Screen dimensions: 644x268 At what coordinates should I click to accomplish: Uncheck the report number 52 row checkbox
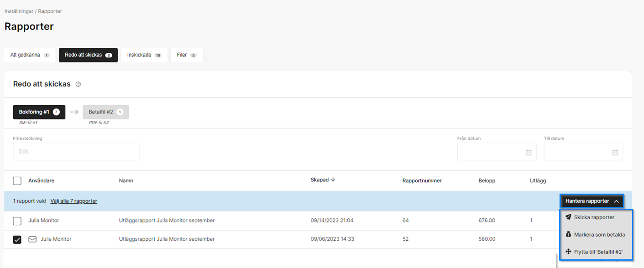click(17, 239)
